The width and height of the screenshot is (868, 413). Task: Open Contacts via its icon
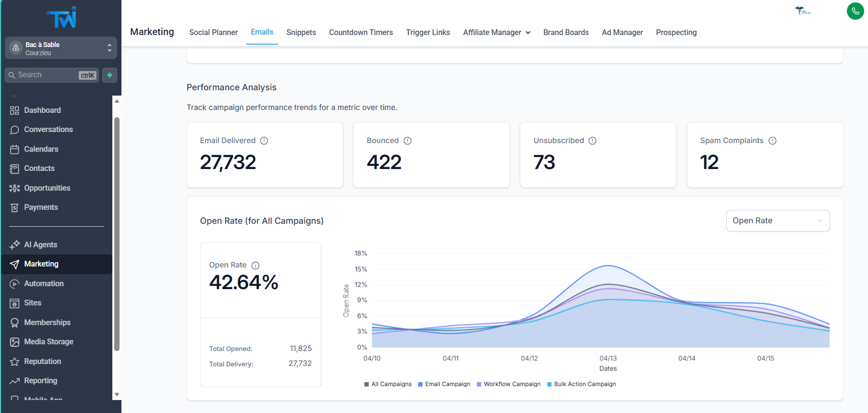(14, 169)
